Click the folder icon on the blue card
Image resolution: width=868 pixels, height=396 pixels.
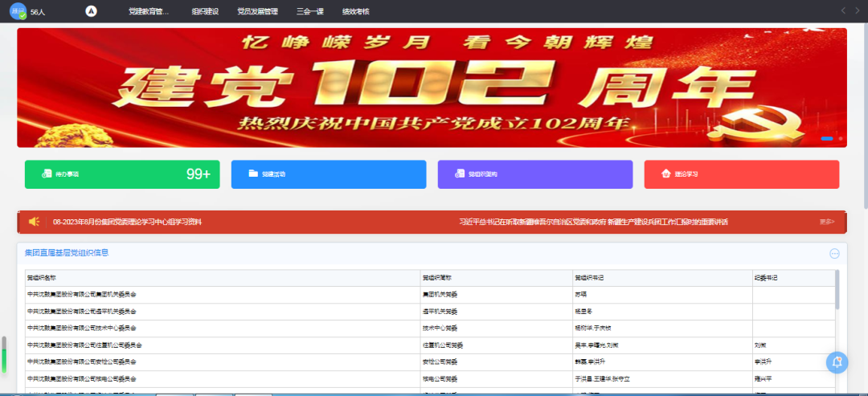(x=253, y=174)
